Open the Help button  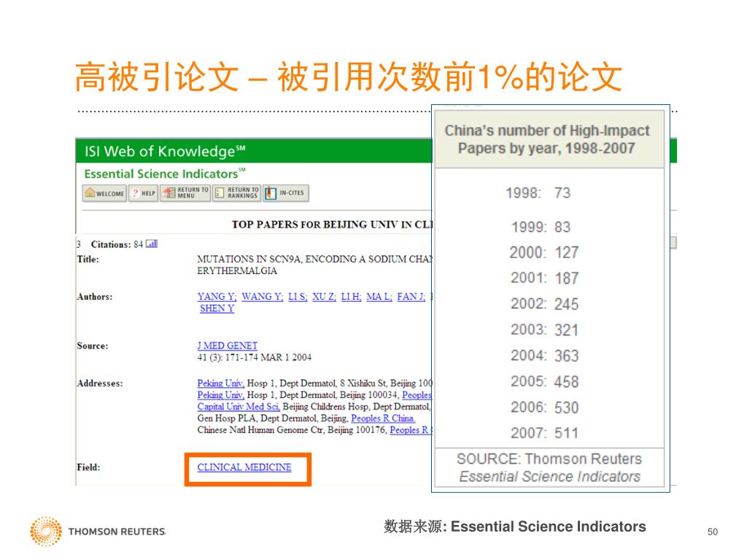144,193
